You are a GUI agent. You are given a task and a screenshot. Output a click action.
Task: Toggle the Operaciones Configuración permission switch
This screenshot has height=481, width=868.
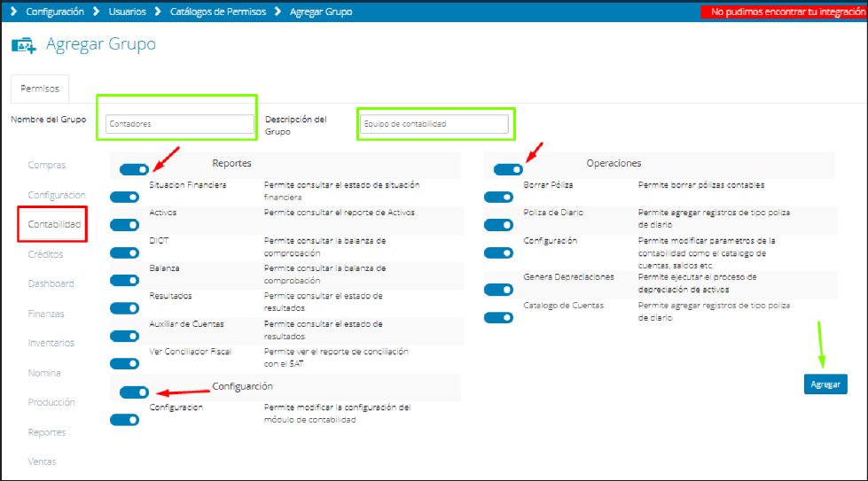tap(499, 252)
